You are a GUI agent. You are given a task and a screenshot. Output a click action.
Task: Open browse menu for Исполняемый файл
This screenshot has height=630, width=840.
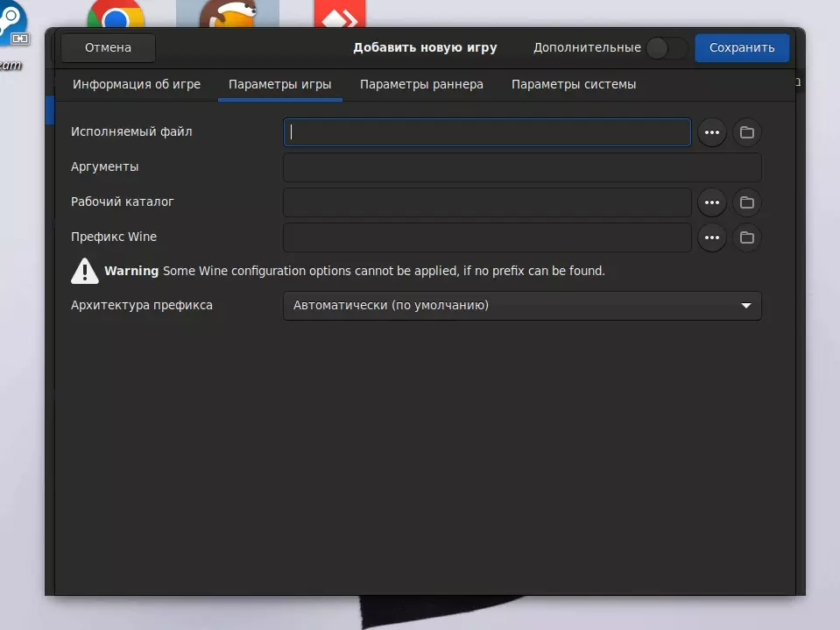pyautogui.click(x=711, y=132)
